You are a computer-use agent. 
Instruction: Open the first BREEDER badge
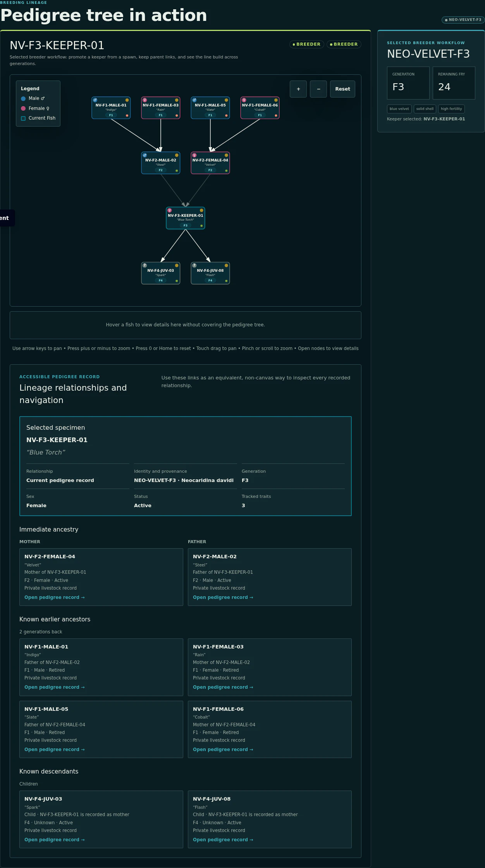pyautogui.click(x=306, y=44)
